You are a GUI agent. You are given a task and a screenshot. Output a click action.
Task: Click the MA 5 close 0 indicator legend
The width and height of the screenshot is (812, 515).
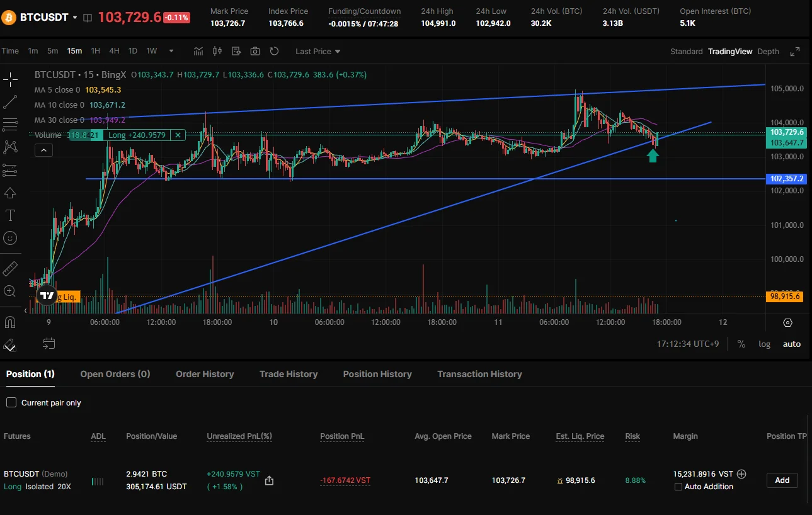77,90
